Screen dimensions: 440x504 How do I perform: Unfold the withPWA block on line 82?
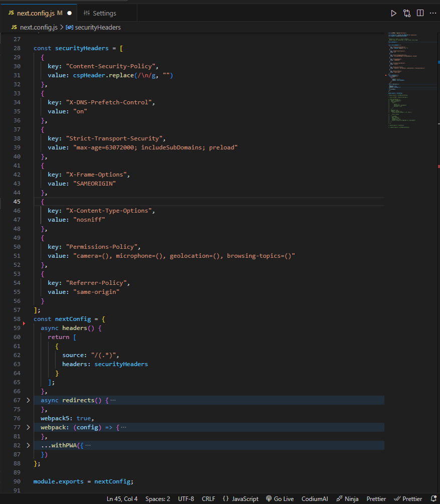click(x=28, y=445)
